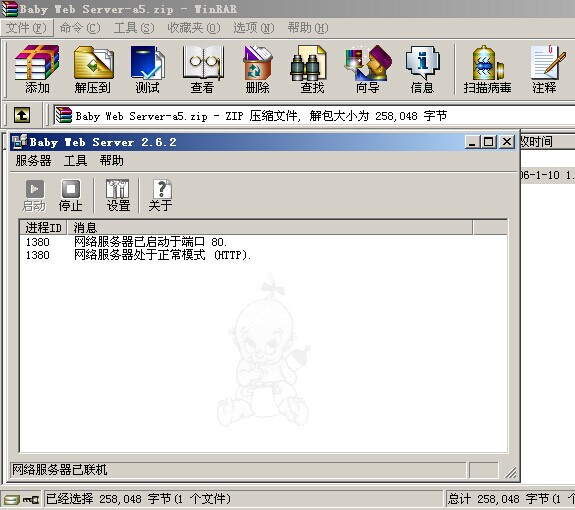The width and height of the screenshot is (575, 510).
Task: Click the WinRAR title bar books icon
Action: click(x=9, y=9)
